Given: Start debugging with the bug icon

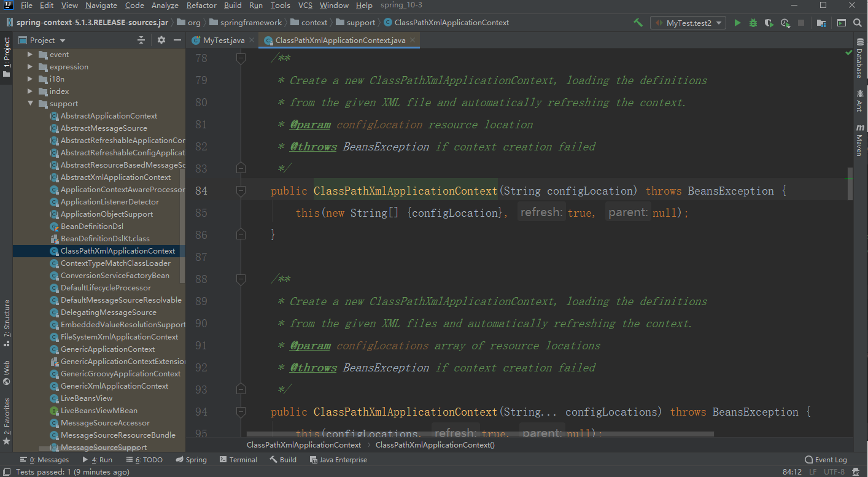Looking at the screenshot, I should pos(753,23).
